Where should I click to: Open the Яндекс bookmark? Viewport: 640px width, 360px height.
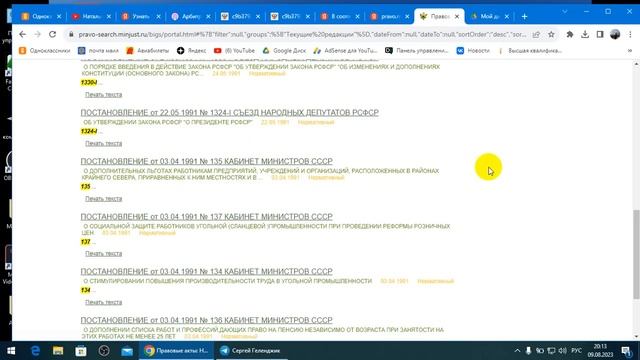(x=191, y=51)
